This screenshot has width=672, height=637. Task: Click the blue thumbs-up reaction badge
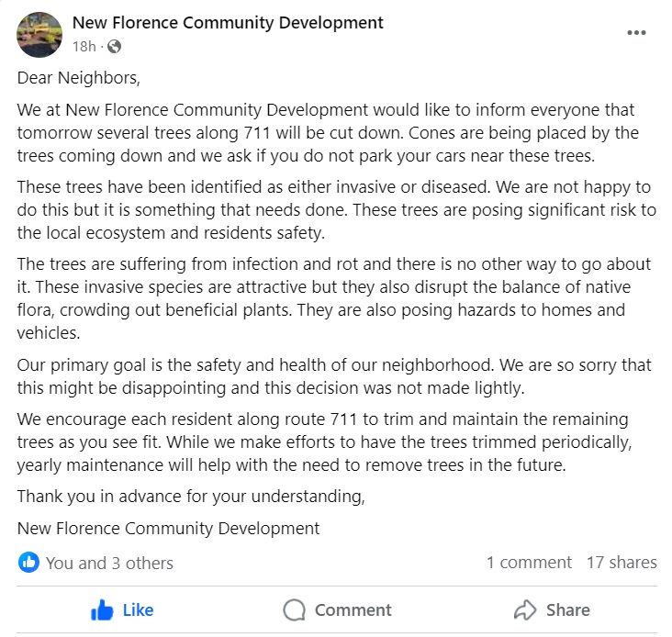pyautogui.click(x=28, y=562)
